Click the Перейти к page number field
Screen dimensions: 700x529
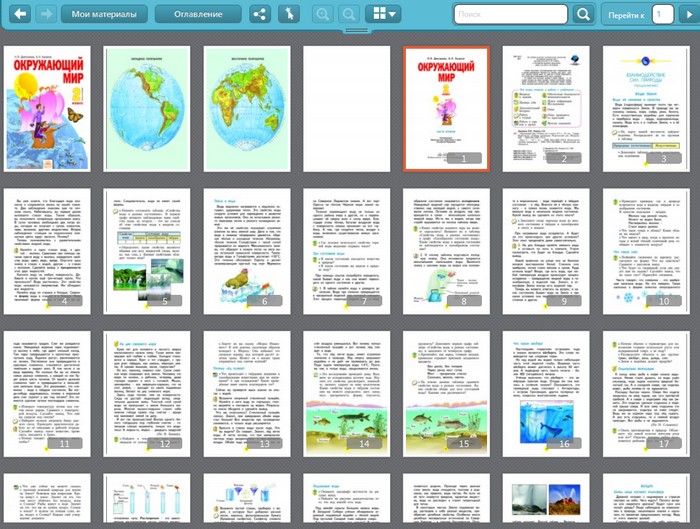(x=662, y=14)
